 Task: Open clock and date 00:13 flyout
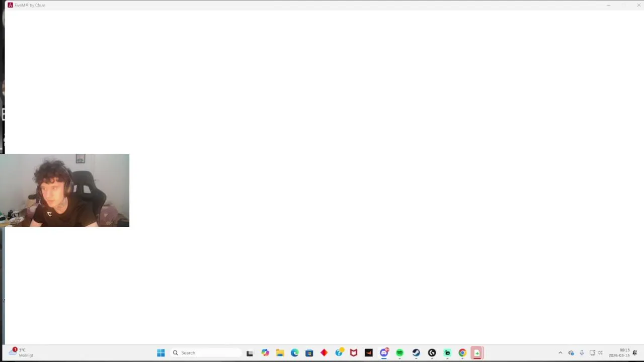[x=619, y=352]
